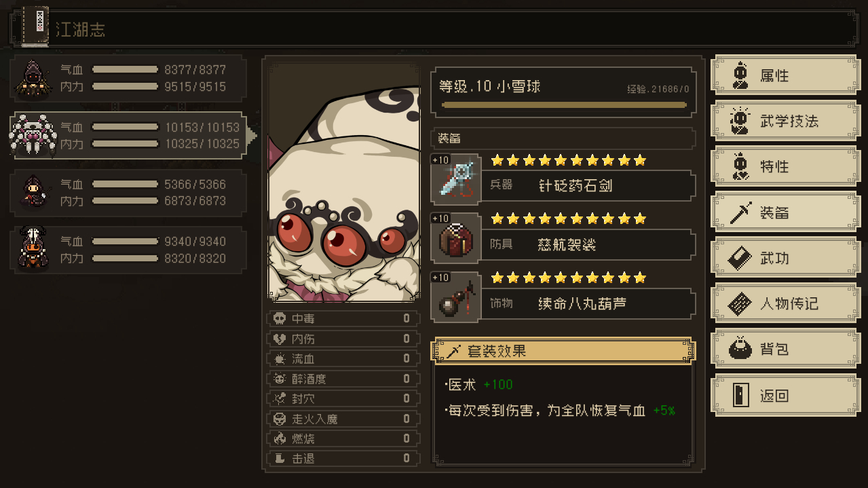The height and width of the screenshot is (488, 868).
Task: Click the 慈航袈裟 armor icon
Action: (456, 239)
